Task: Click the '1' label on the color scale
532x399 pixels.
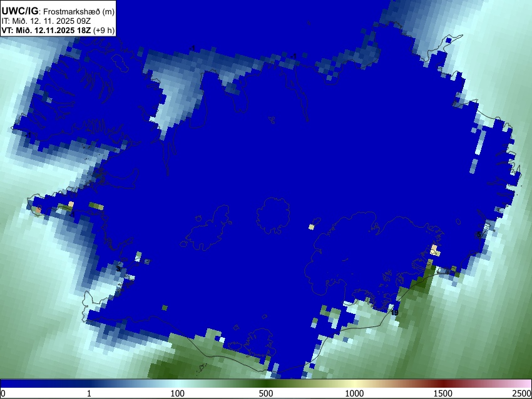Action: [89, 393]
